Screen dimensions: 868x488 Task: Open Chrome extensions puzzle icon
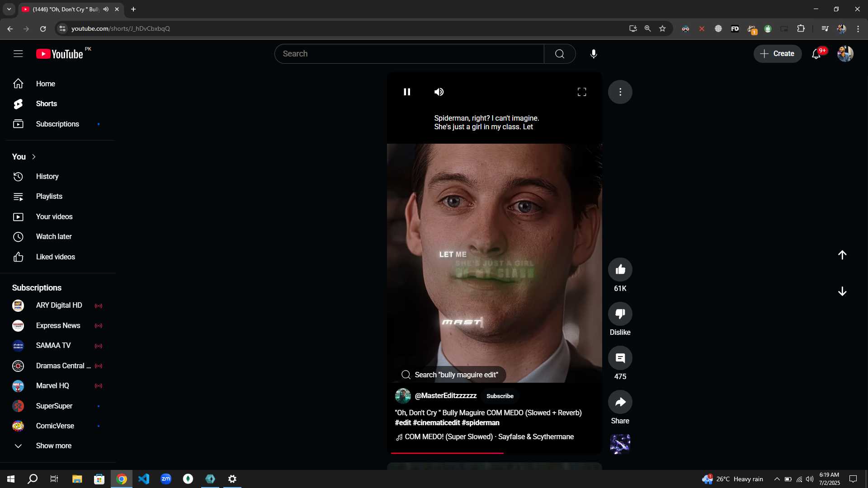point(801,28)
